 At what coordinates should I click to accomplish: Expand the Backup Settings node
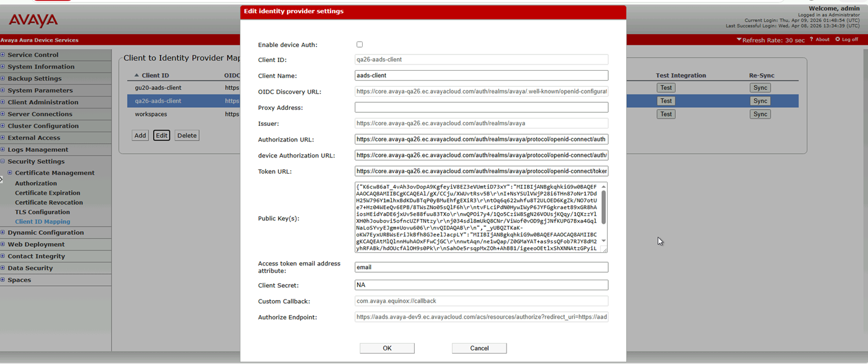2,78
